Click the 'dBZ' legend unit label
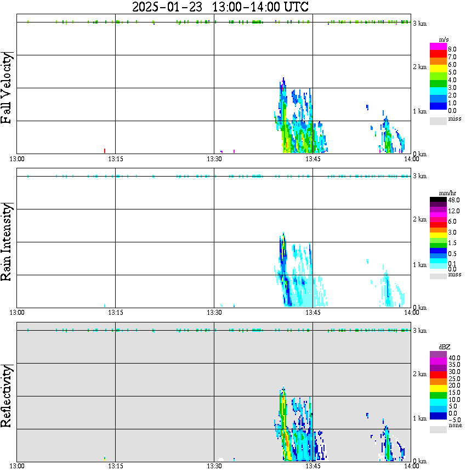This screenshot has height=476, width=466. click(444, 347)
